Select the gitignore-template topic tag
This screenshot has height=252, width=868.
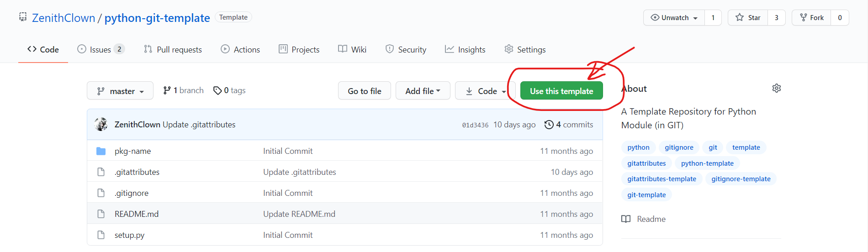(741, 179)
